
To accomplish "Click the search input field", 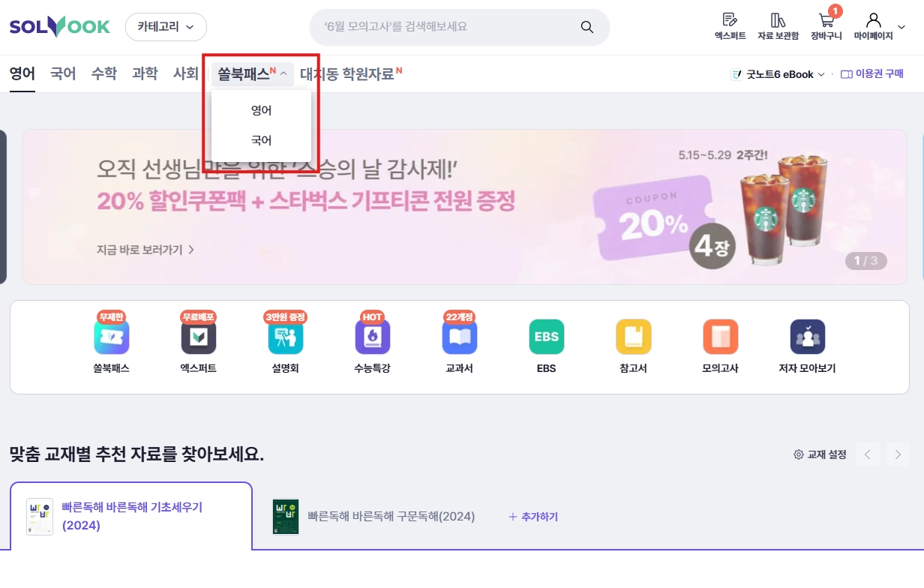I will (450, 27).
